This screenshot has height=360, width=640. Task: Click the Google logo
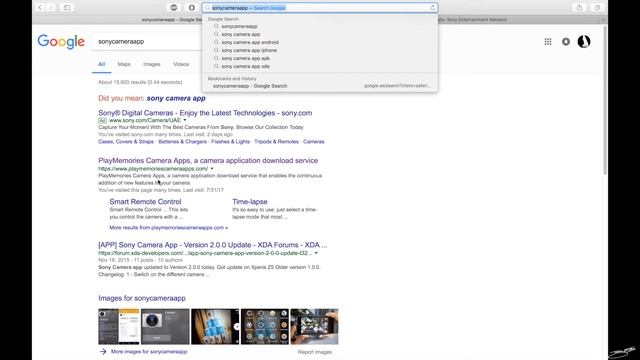click(x=61, y=41)
